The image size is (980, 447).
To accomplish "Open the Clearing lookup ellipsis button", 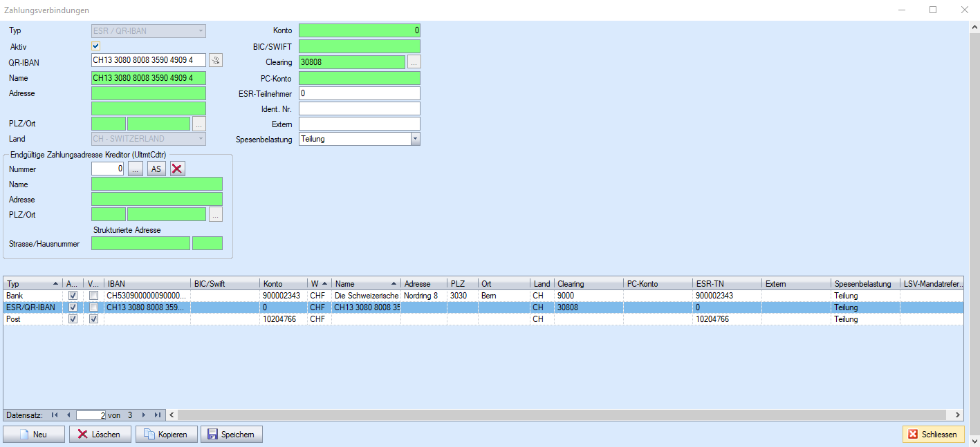I will coord(414,62).
